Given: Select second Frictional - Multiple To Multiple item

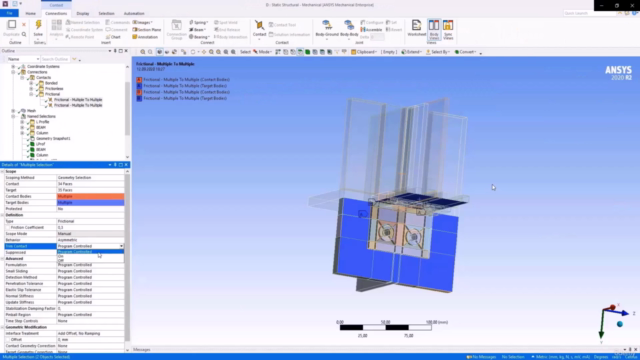Looking at the screenshot, I should 78,105.
